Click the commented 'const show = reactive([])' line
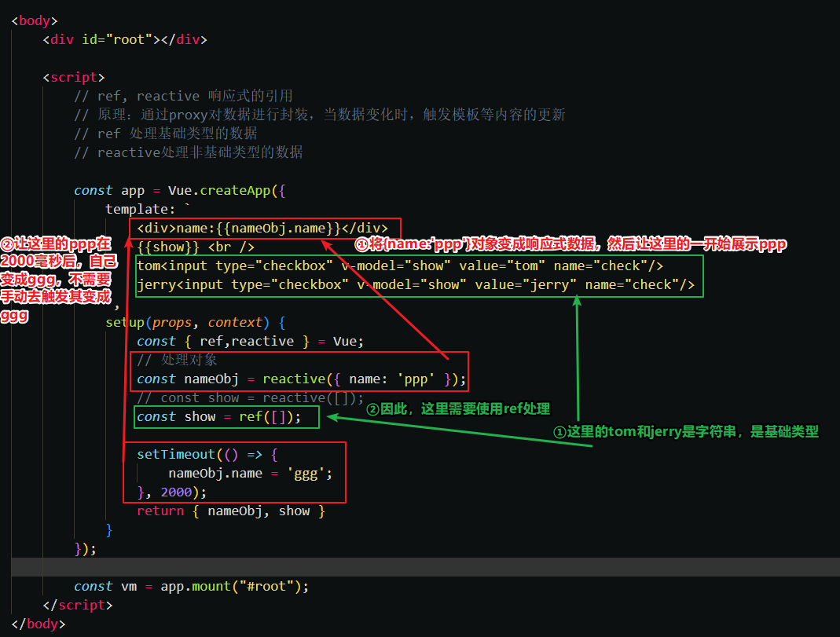 coord(250,397)
